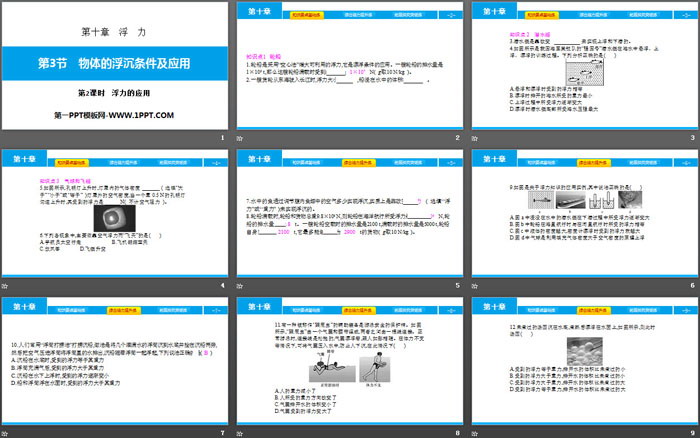This screenshot has height=438, width=700.
Task: Click slide number label 2
Action: coord(457,138)
